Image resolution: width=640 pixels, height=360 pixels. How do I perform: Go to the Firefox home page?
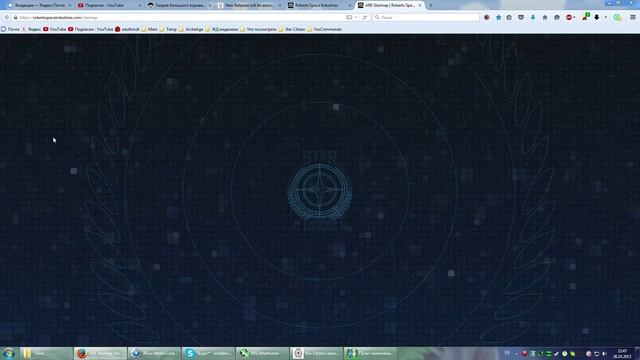545,18
